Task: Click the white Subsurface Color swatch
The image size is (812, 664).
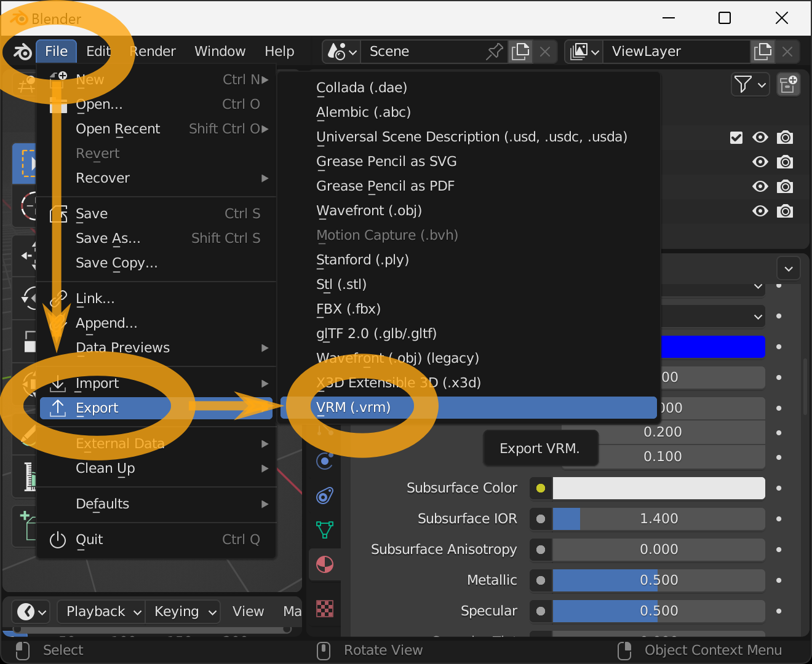Action: pyautogui.click(x=659, y=488)
